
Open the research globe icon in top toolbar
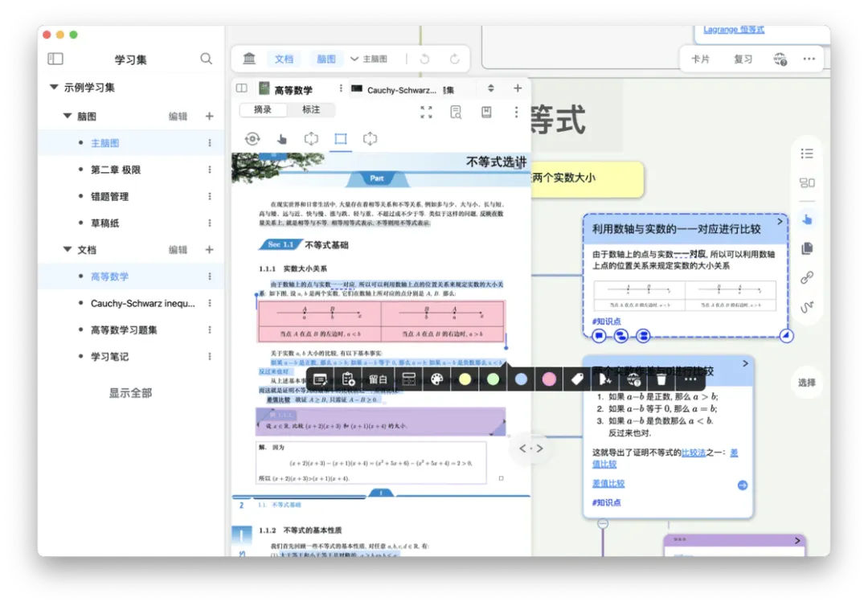pyautogui.click(x=780, y=59)
